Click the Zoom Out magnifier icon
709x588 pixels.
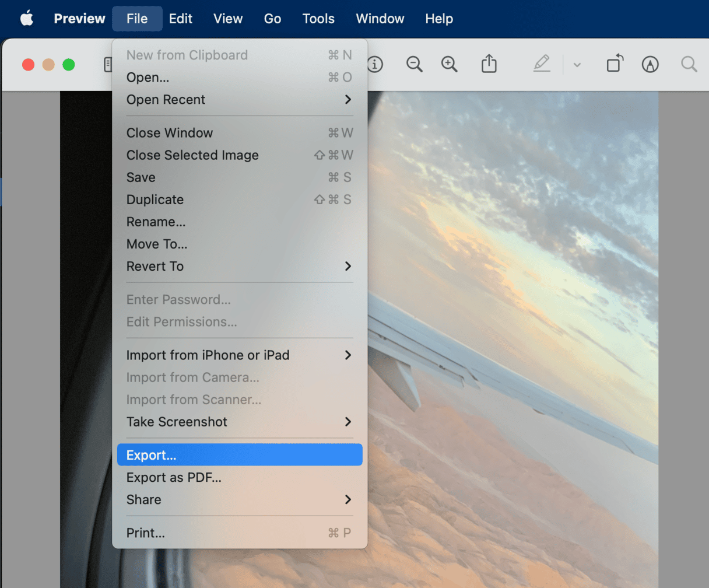[x=415, y=64]
